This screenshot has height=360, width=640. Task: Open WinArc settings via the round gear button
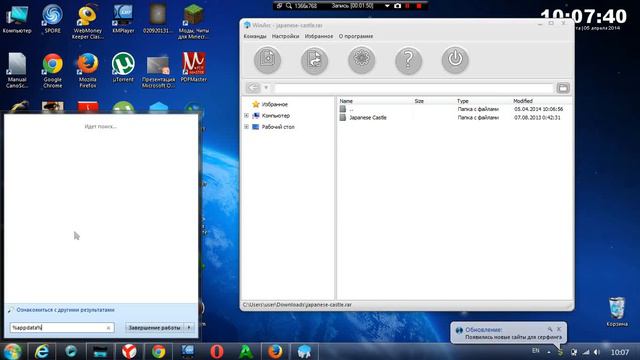click(x=361, y=60)
